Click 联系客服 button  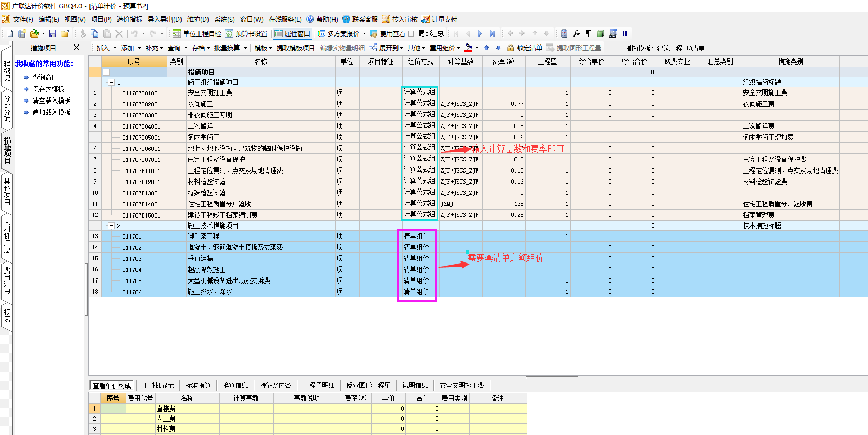coord(360,20)
